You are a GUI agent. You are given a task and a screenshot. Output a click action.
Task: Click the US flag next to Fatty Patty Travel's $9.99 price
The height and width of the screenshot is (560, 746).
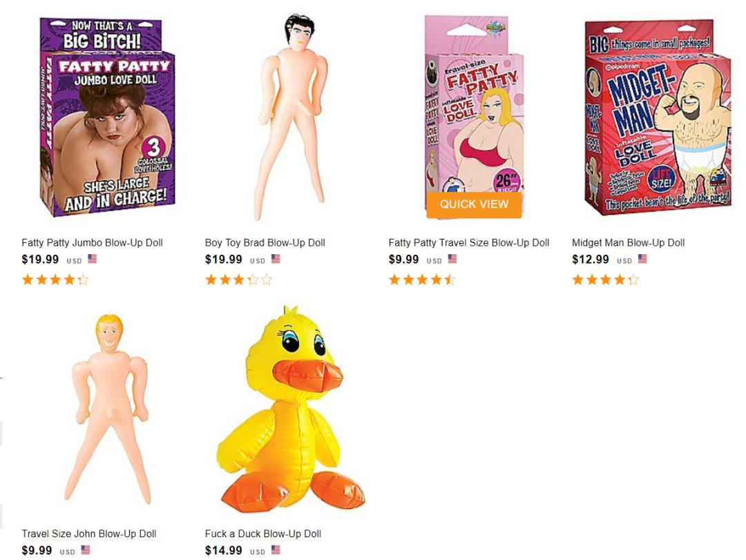[452, 259]
